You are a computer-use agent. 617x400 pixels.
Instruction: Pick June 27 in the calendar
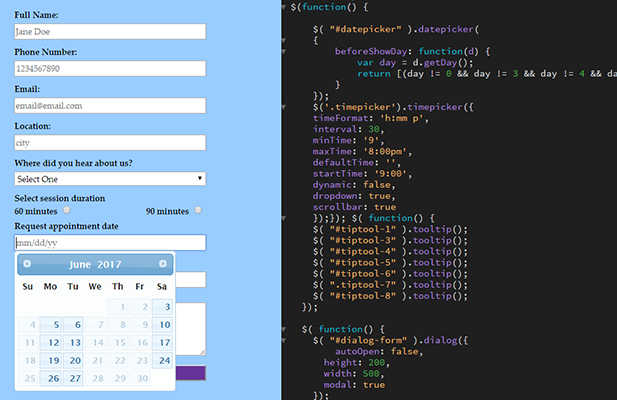[x=73, y=378]
